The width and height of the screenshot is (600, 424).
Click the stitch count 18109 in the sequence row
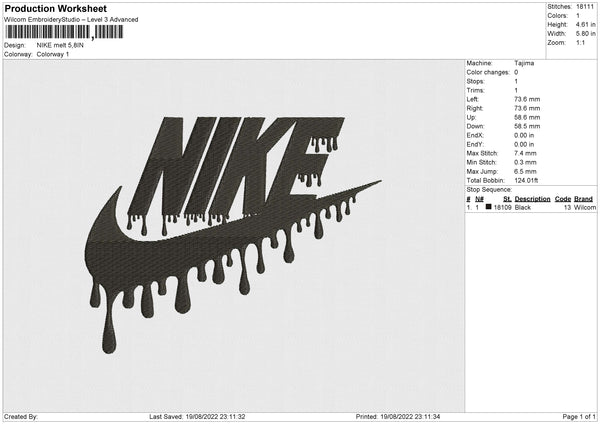tap(502, 207)
